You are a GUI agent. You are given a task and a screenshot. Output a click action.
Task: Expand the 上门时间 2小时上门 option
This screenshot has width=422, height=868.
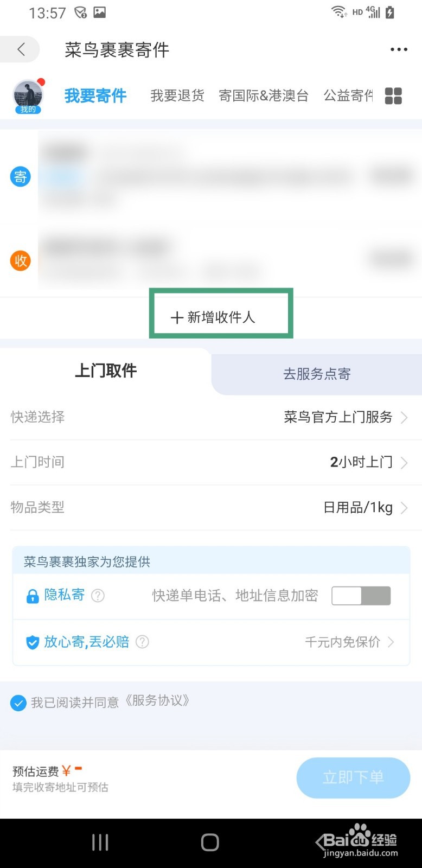tap(211, 462)
